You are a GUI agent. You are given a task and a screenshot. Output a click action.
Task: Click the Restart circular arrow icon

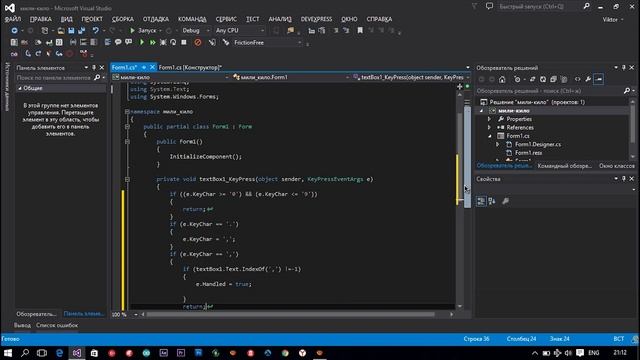pos(173,42)
